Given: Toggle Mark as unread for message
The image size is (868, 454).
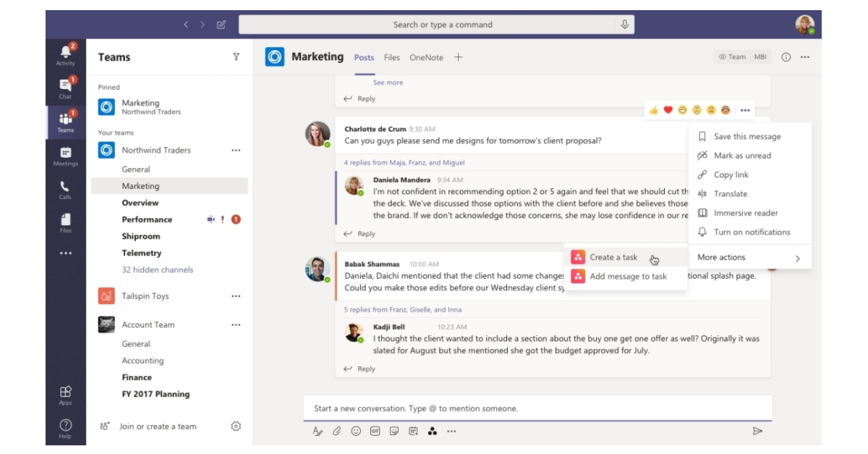Looking at the screenshot, I should [x=742, y=156].
